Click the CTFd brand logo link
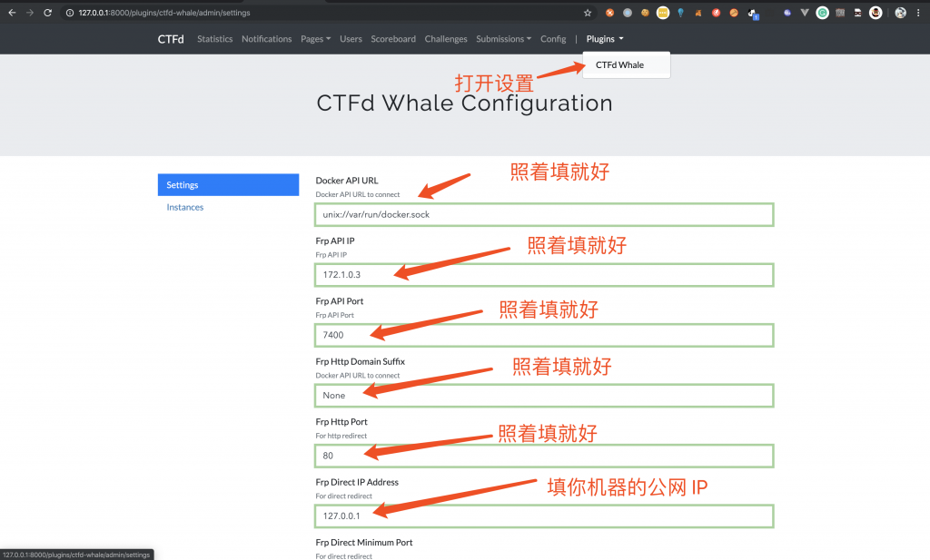 tap(171, 39)
